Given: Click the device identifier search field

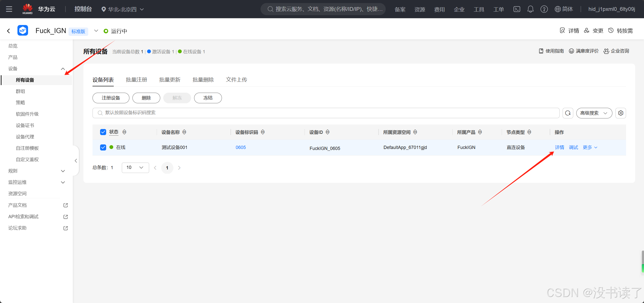Looking at the screenshot, I should click(x=326, y=113).
